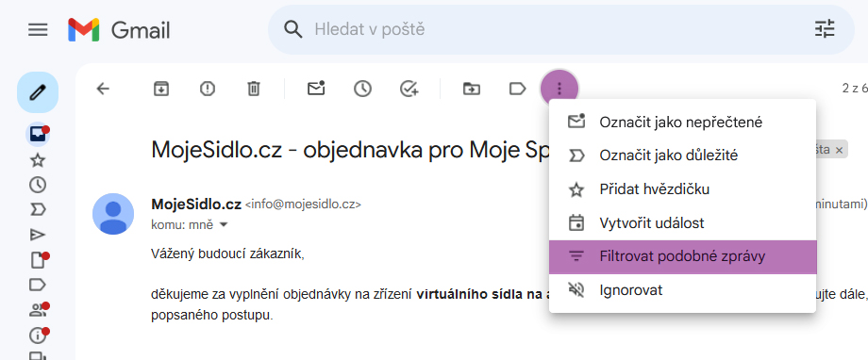
Task: Open search options sliders icon
Action: click(825, 29)
